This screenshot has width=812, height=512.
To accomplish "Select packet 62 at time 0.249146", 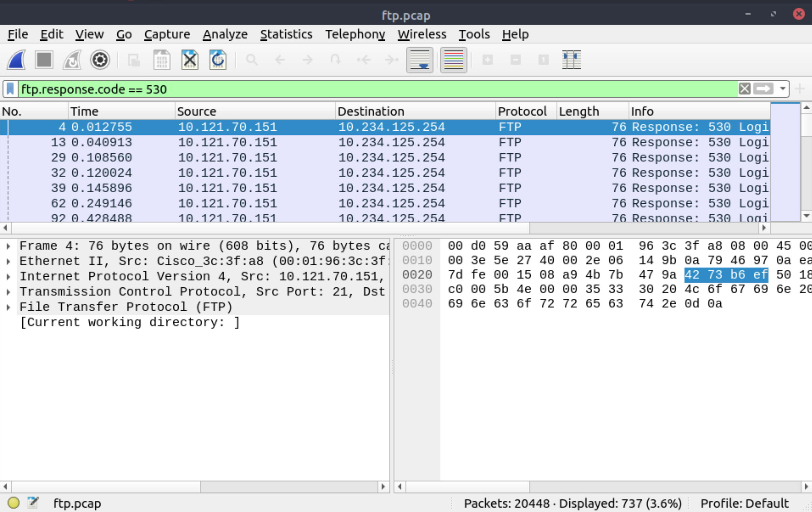I will click(x=385, y=203).
